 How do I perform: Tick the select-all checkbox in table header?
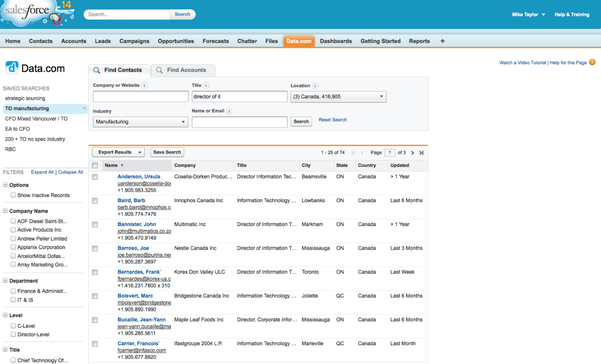95,166
